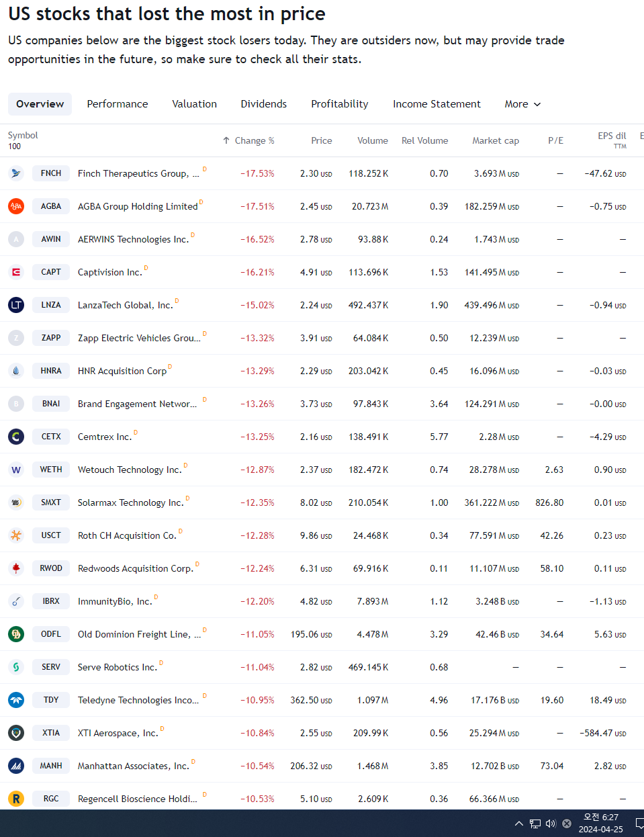644x837 pixels.
Task: Open network status tray icon
Action: pyautogui.click(x=535, y=824)
